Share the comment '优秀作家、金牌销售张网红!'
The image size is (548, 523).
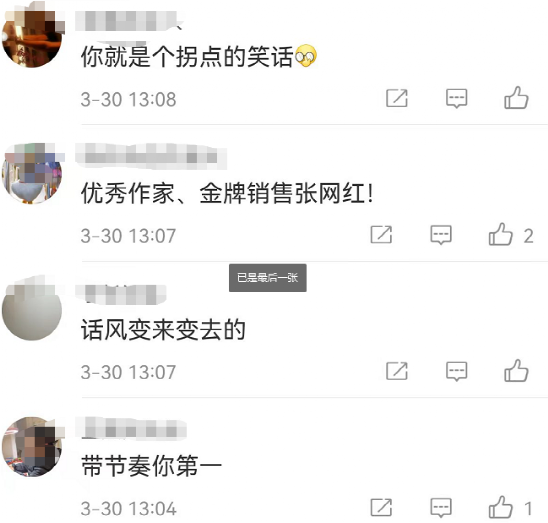[x=381, y=234]
